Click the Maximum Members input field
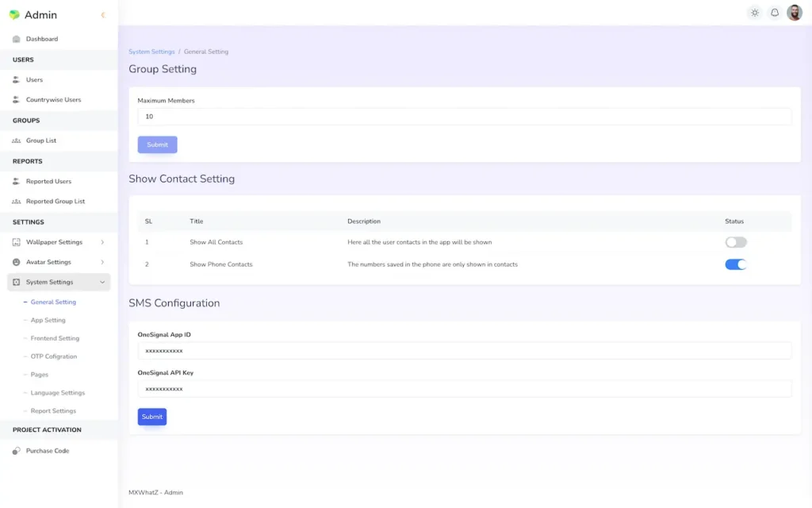The image size is (812, 508). 465,117
